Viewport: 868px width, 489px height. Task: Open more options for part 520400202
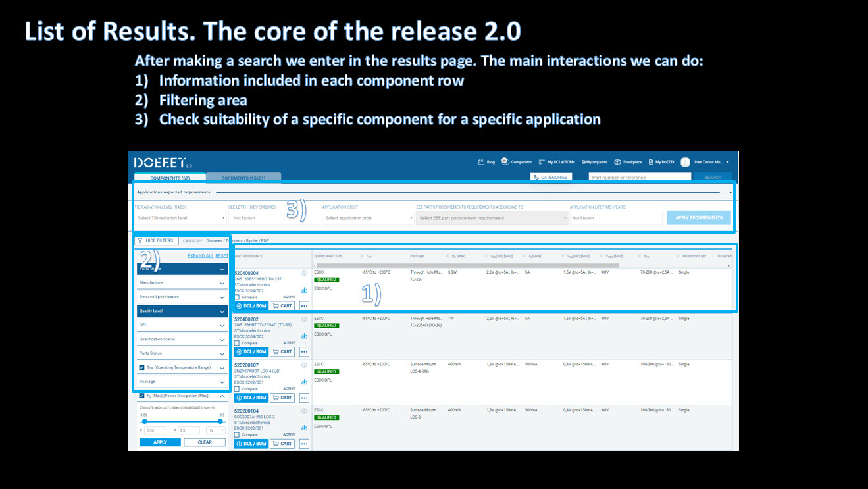304,352
